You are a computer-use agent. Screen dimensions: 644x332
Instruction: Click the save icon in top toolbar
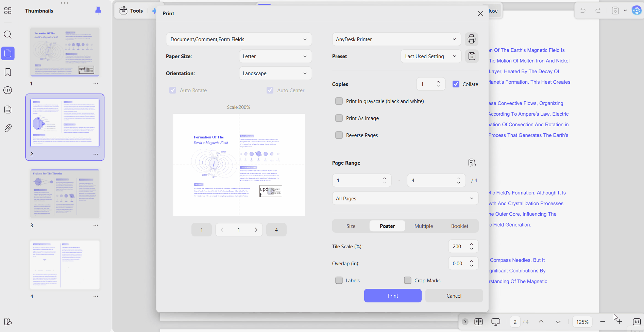615,11
